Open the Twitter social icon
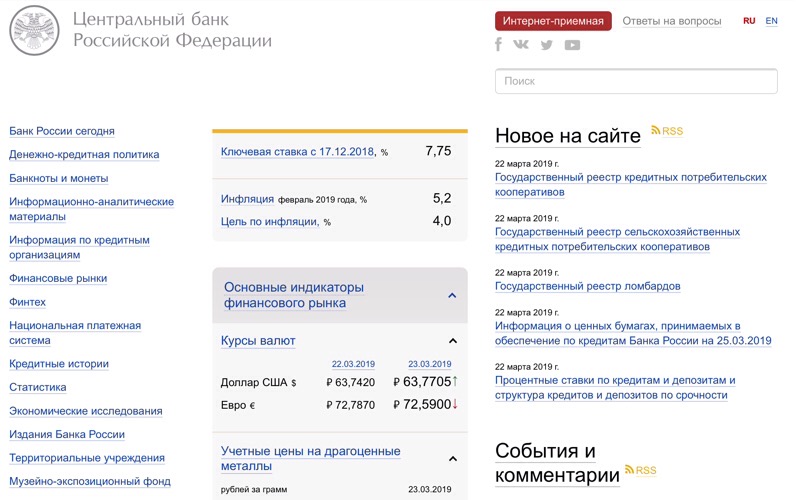The image size is (800, 500). (x=546, y=45)
